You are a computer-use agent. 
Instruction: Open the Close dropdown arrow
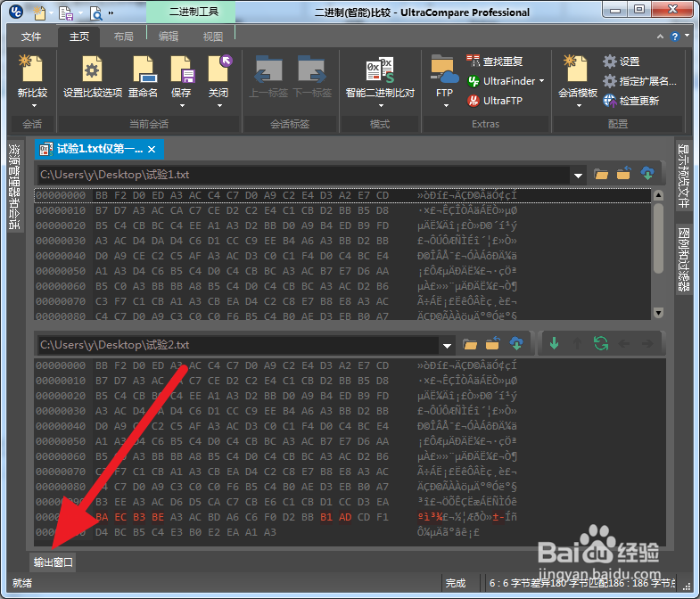pos(219,106)
